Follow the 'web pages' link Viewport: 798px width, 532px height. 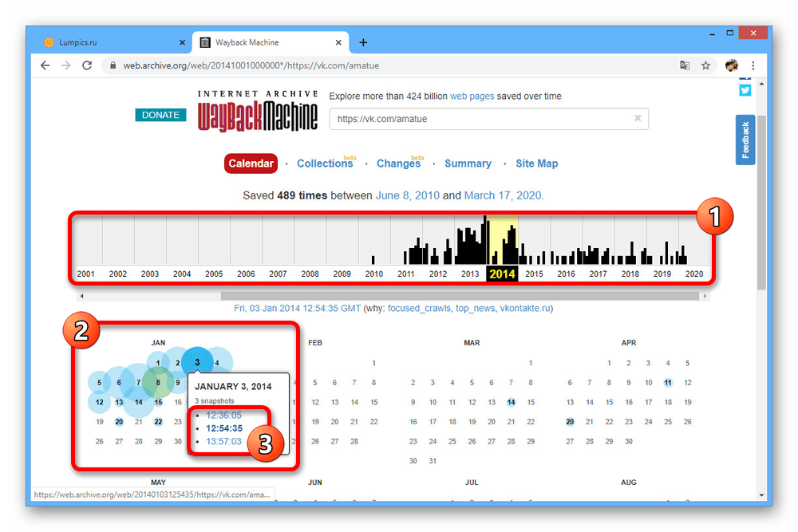[x=472, y=97]
